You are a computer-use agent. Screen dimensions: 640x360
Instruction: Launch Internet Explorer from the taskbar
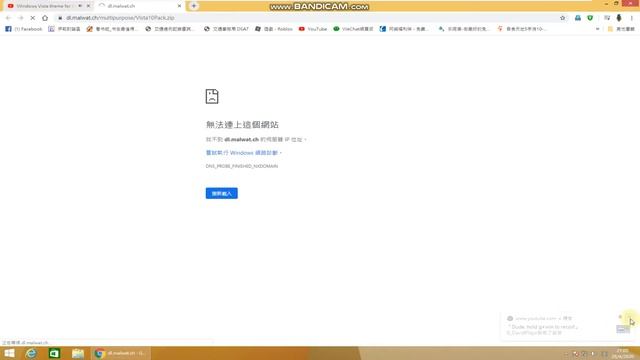(x=31, y=353)
